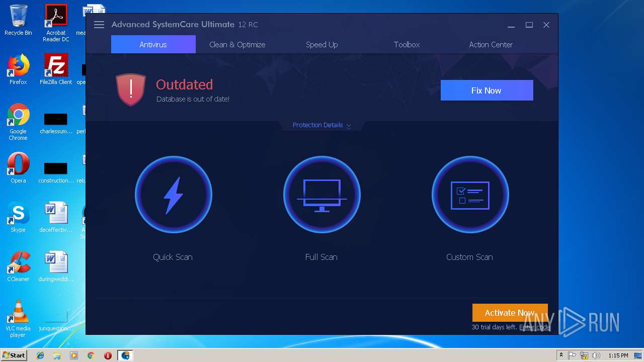
Task: Click the Quick Scan label
Action: click(x=173, y=257)
